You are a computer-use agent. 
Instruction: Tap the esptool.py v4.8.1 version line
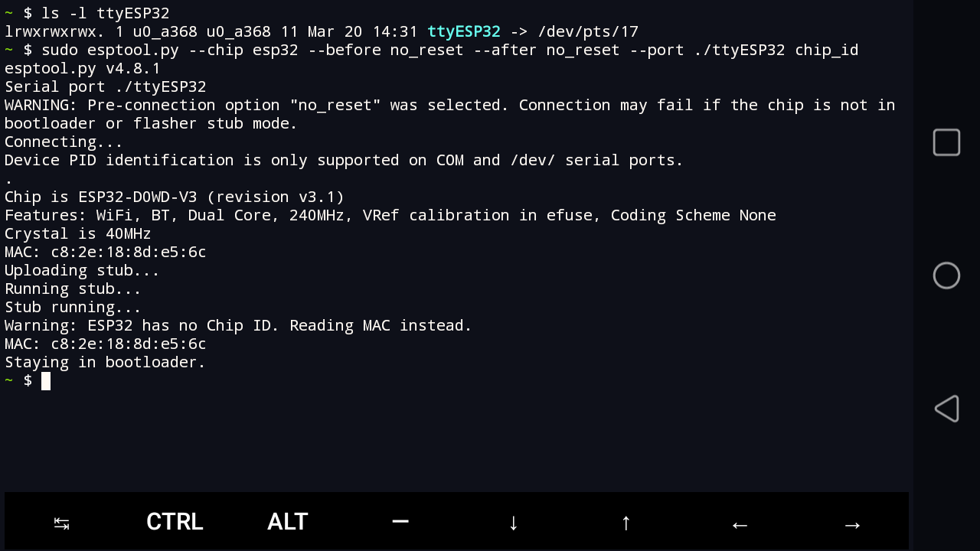(x=83, y=68)
